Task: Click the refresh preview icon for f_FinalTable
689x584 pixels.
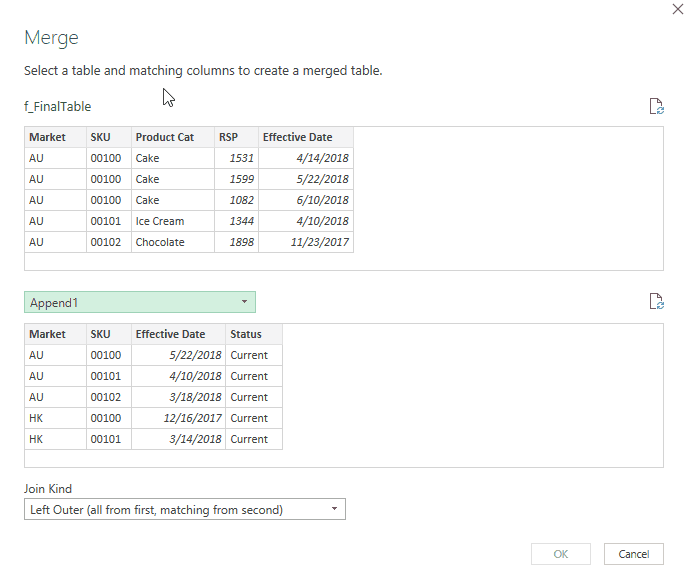Action: (656, 107)
